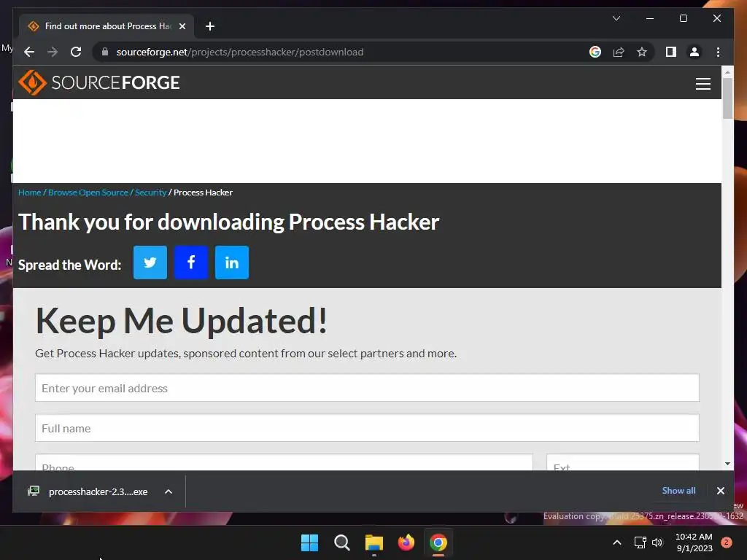The image size is (747, 560).
Task: Share this page using share icon
Action: pos(619,52)
